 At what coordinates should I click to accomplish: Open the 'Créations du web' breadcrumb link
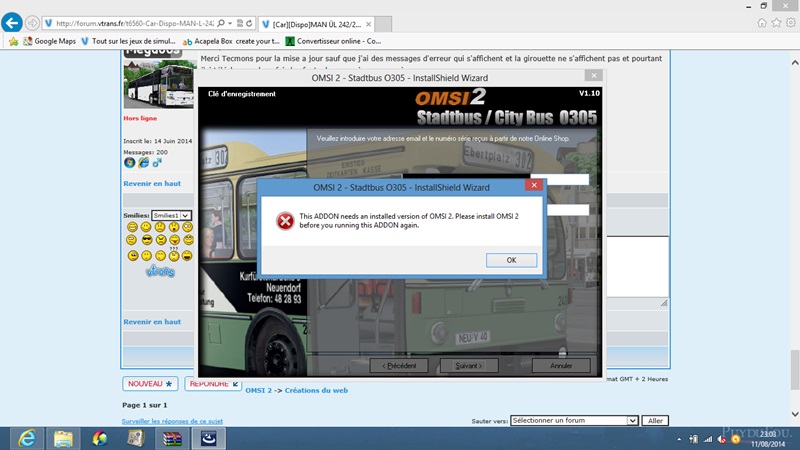[316, 390]
